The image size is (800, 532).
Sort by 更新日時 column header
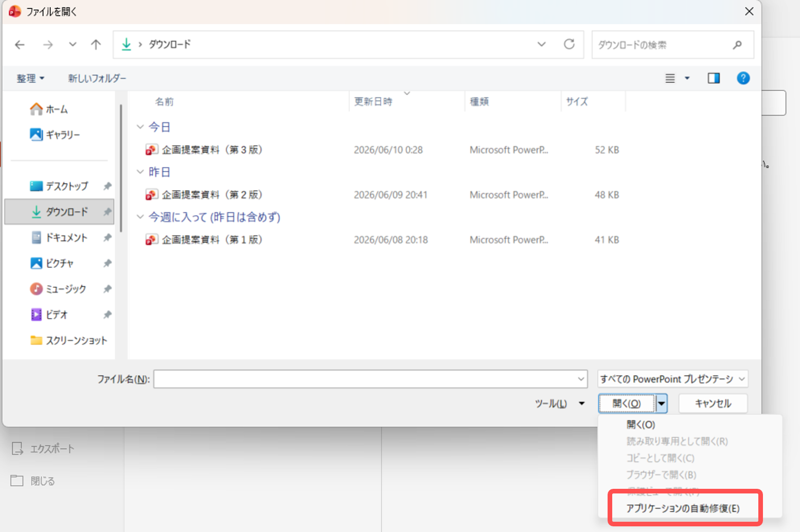(x=374, y=102)
